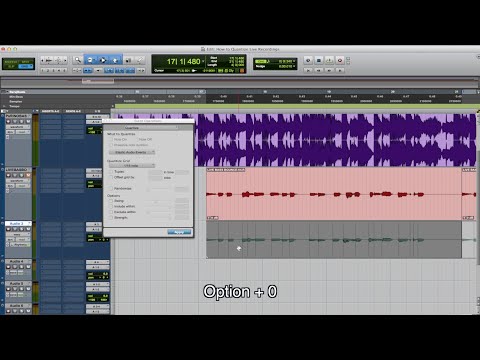
Task: Select zoom preset 1
Action: point(43,70)
